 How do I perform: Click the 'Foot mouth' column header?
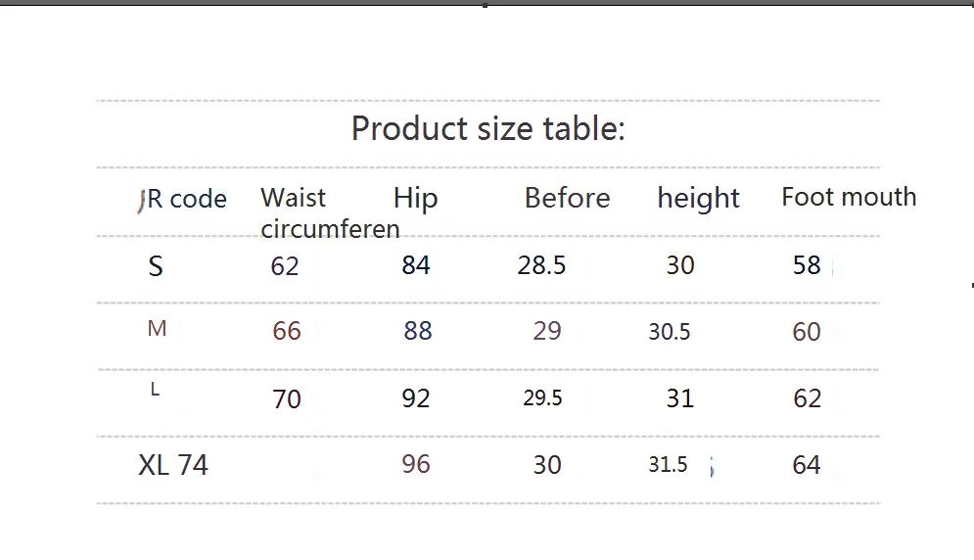coord(849,197)
